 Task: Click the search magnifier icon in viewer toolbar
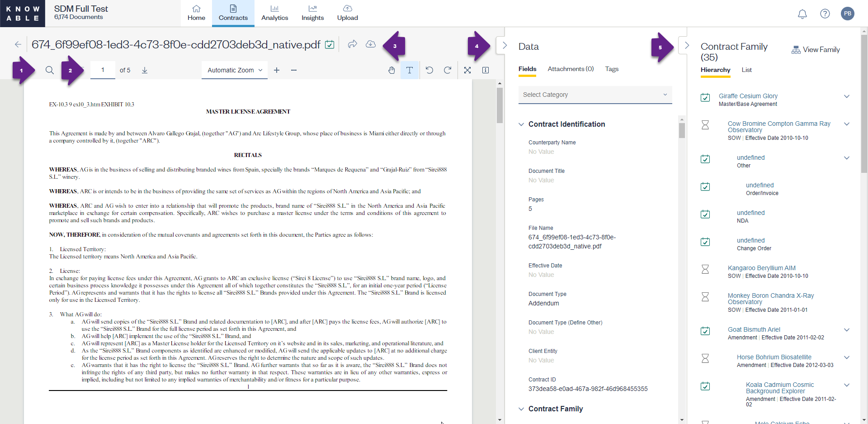[x=50, y=70]
